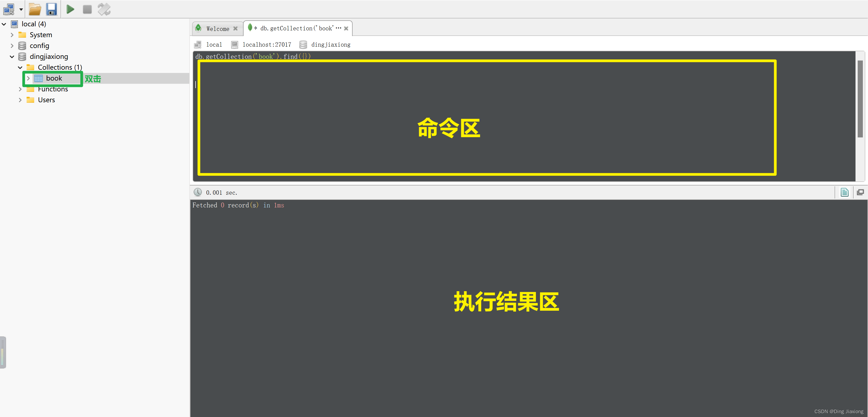Image resolution: width=868 pixels, height=417 pixels.
Task: Run the query with green play button
Action: (70, 9)
